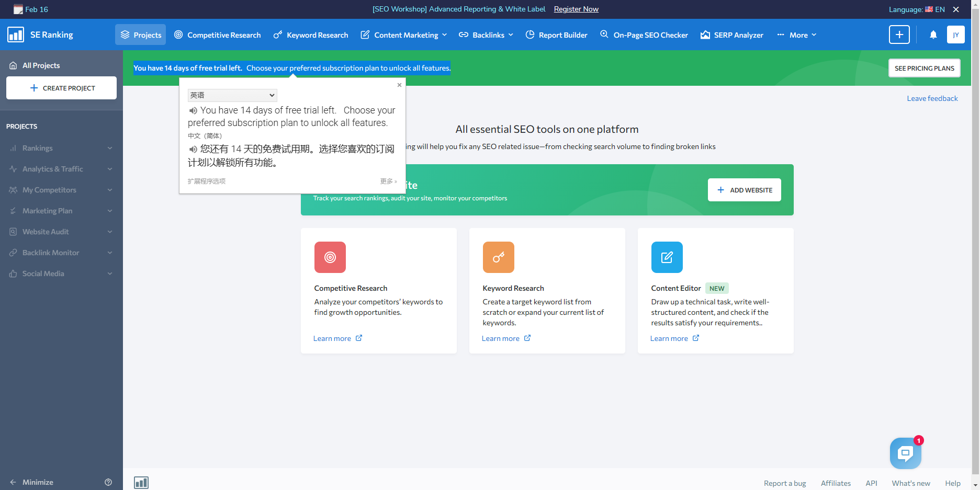Click the Rankings bar icon in sidebar
The image size is (980, 490).
click(13, 148)
